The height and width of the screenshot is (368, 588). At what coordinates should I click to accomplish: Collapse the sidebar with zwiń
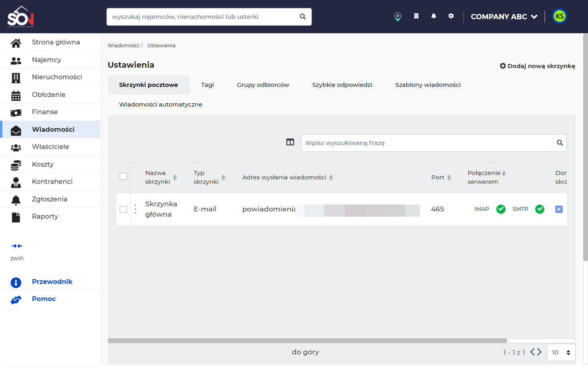(17, 251)
